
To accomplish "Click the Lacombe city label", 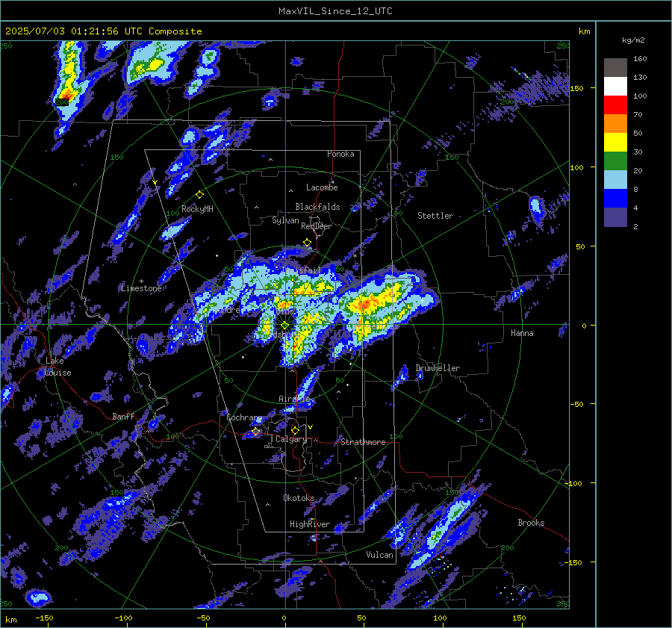I will [x=322, y=187].
